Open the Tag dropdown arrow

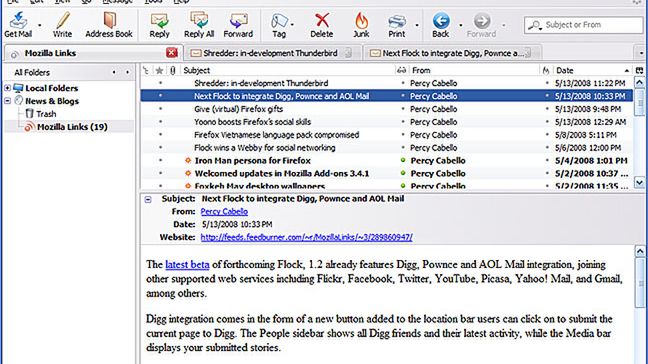292,25
